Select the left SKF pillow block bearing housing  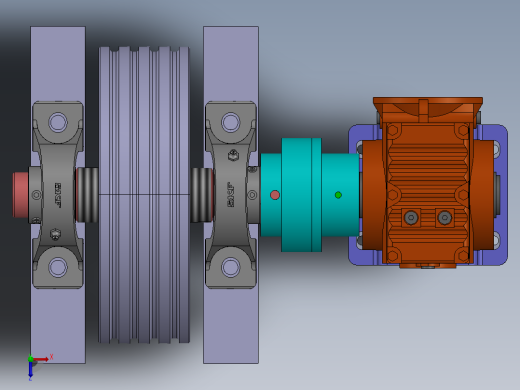[58, 195]
